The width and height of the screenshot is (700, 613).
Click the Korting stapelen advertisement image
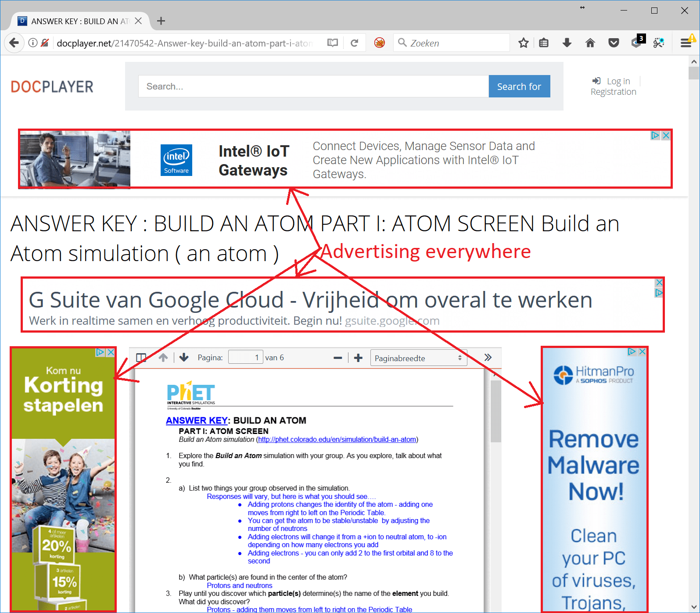[63, 479]
